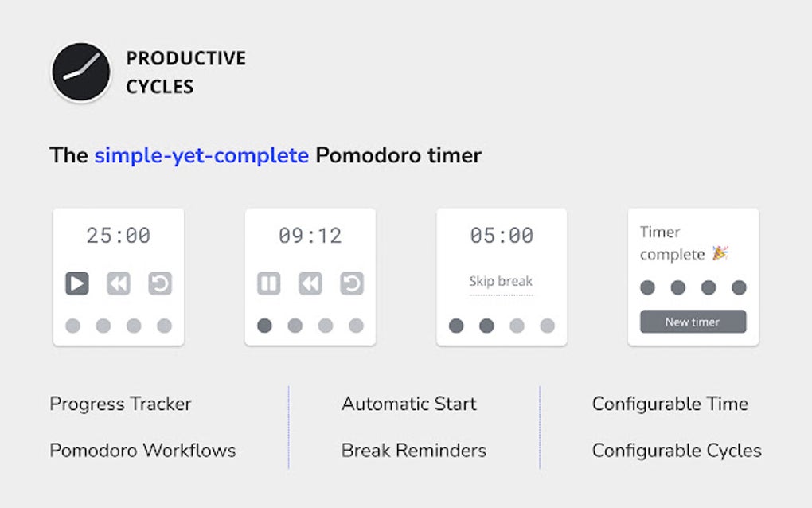Toggle the darkened first dot on the 09:12 timer

[x=264, y=326]
